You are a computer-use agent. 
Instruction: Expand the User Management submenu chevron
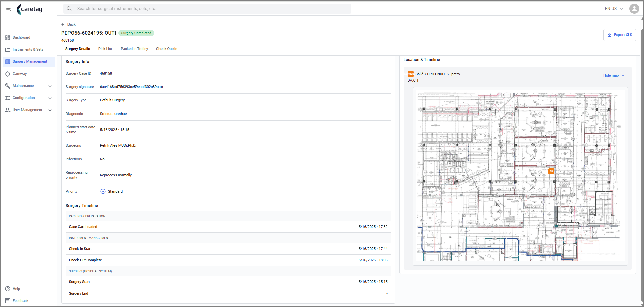50,110
